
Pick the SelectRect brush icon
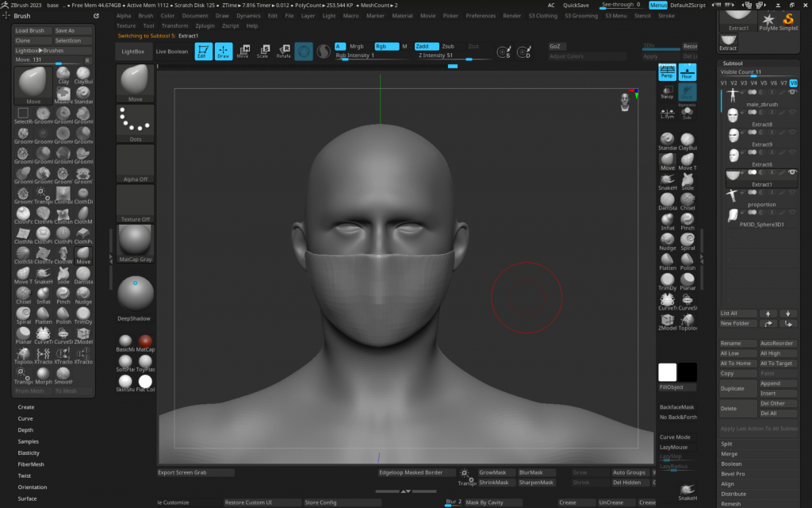tap(23, 114)
